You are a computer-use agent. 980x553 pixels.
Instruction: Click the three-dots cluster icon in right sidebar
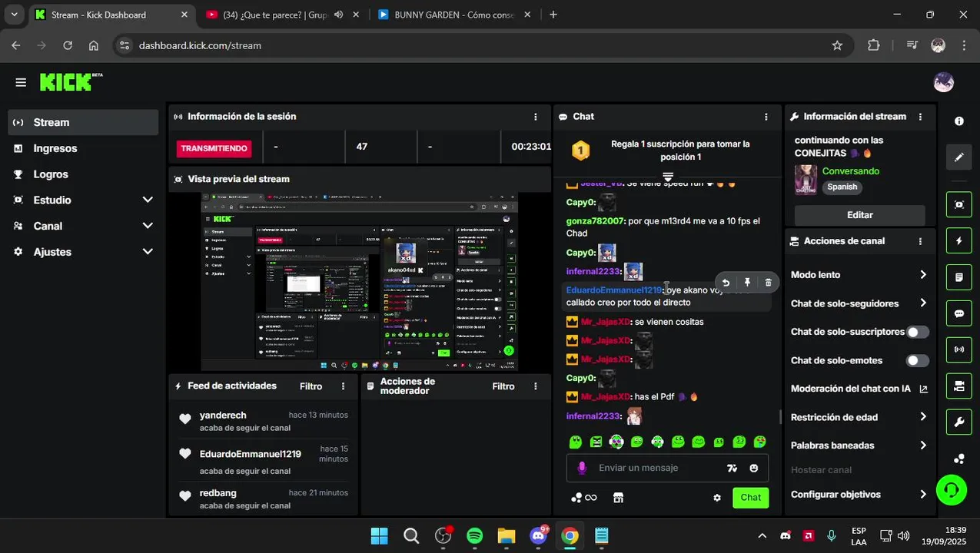coord(959,459)
